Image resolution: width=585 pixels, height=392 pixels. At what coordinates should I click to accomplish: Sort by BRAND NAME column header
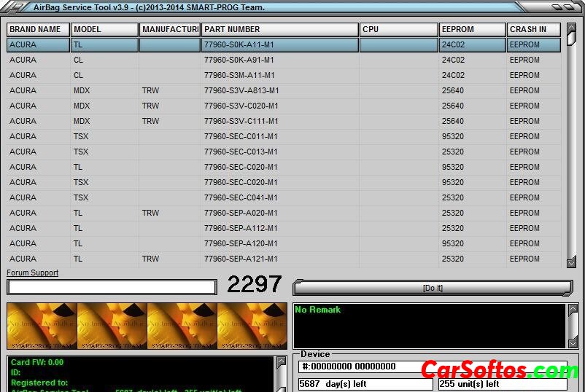38,30
